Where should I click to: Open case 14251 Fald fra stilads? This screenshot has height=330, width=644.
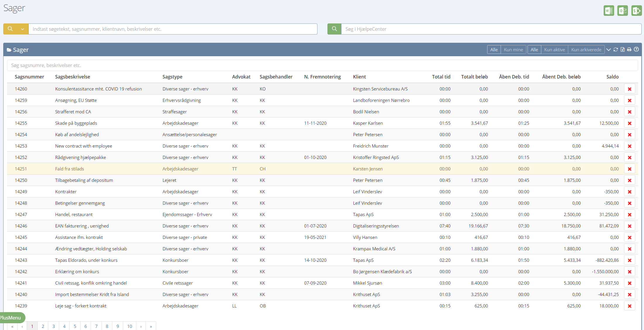69,169
